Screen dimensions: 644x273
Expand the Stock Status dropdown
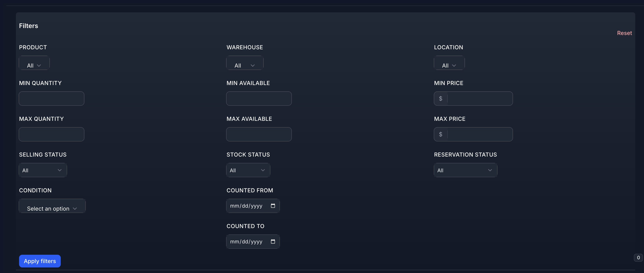248,170
